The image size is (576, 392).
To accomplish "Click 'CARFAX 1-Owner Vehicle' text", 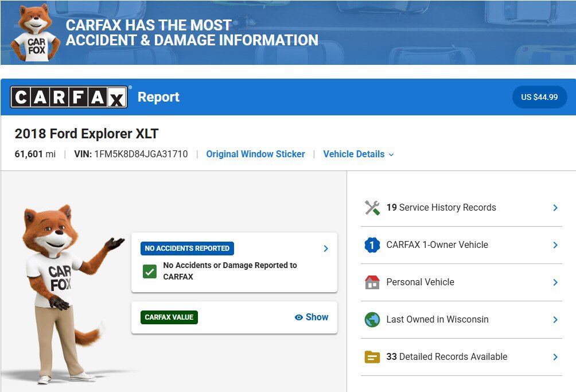I will [437, 244].
